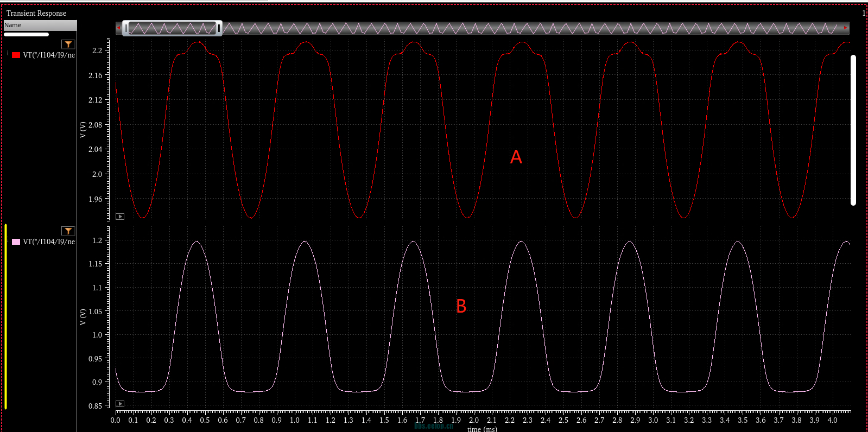Click the right arrow of the overview zoom bar
868x432 pixels.
coord(846,28)
